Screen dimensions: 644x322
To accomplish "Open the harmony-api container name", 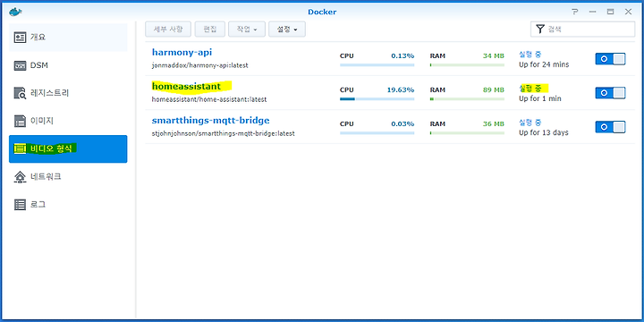I will click(182, 52).
